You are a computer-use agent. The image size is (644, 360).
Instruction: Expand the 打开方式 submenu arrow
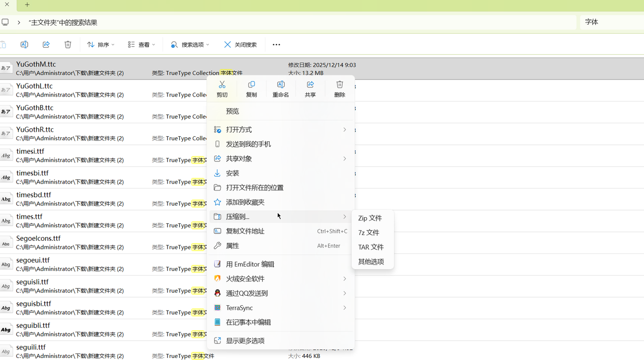[345, 130]
